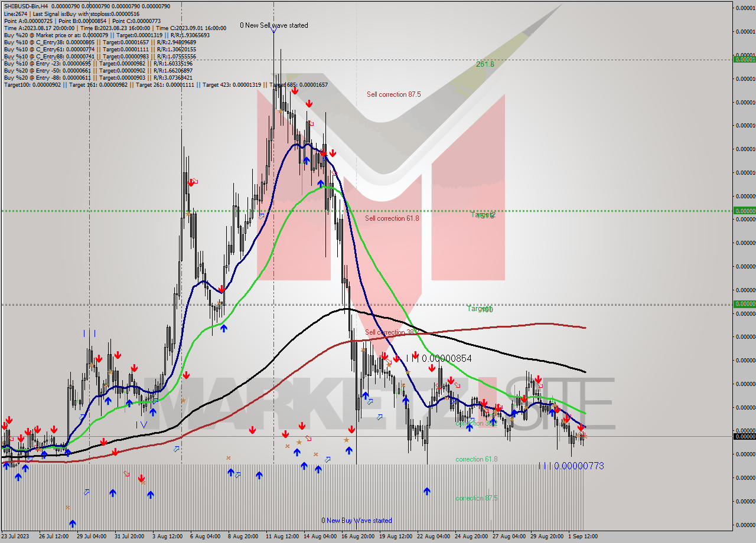Image resolution: width=756 pixels, height=543 pixels.
Task: Click the 'Target100: 0.00000902' targets line
Action: click(165, 85)
